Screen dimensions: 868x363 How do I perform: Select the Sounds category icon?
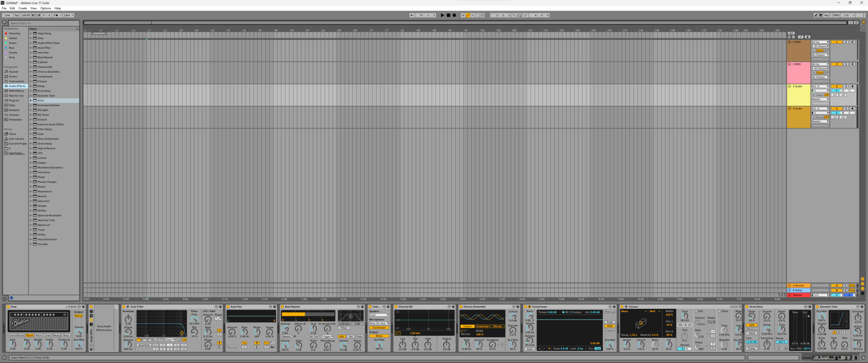(x=6, y=72)
